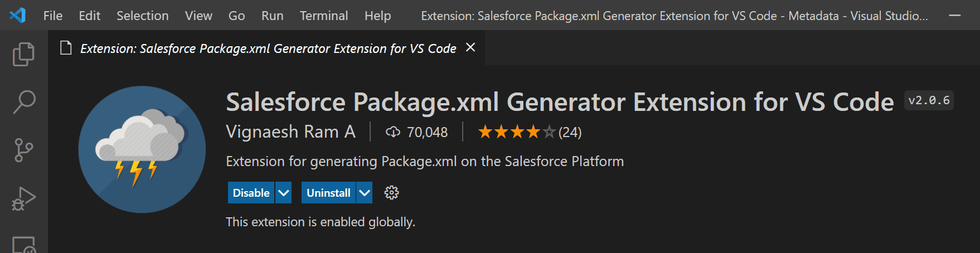This screenshot has height=253, width=980.
Task: Open the Search view in activity bar
Action: (23, 102)
